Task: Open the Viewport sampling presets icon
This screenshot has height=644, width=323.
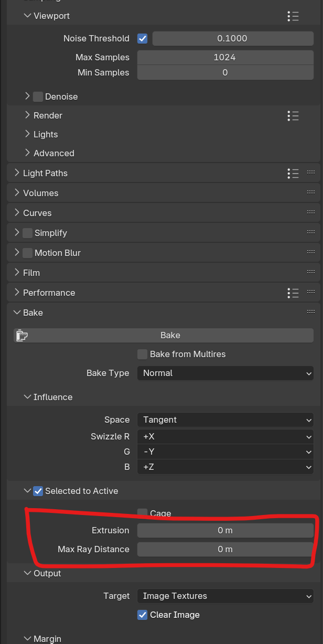Action: point(293,16)
